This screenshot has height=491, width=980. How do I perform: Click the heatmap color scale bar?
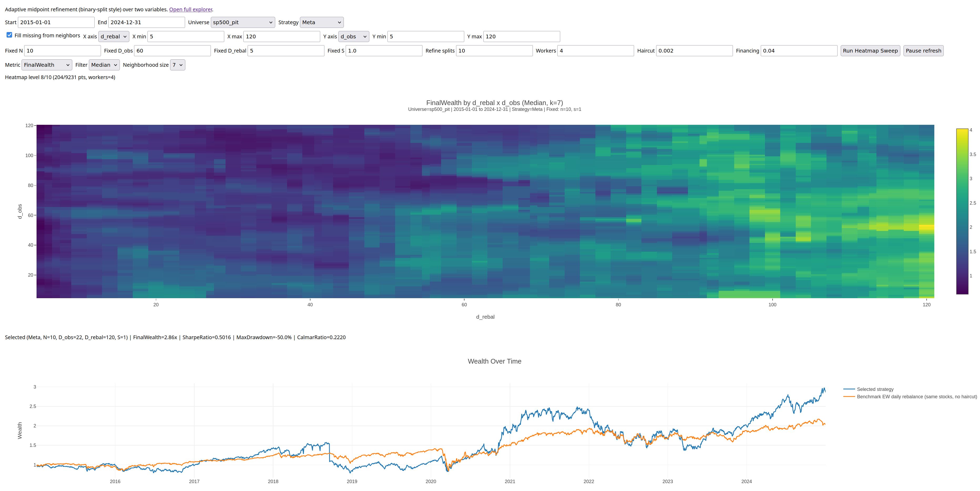[x=962, y=211]
